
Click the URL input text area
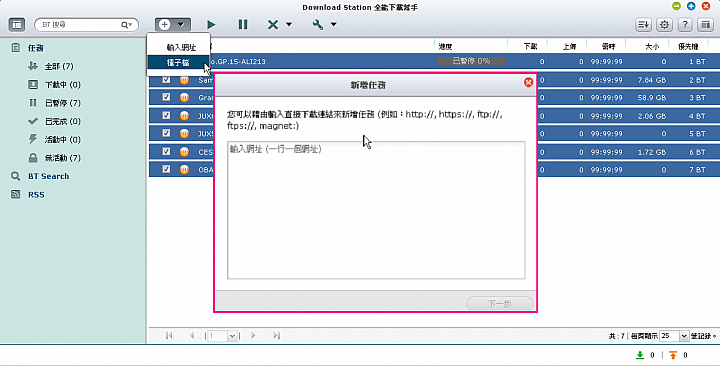[x=376, y=210]
